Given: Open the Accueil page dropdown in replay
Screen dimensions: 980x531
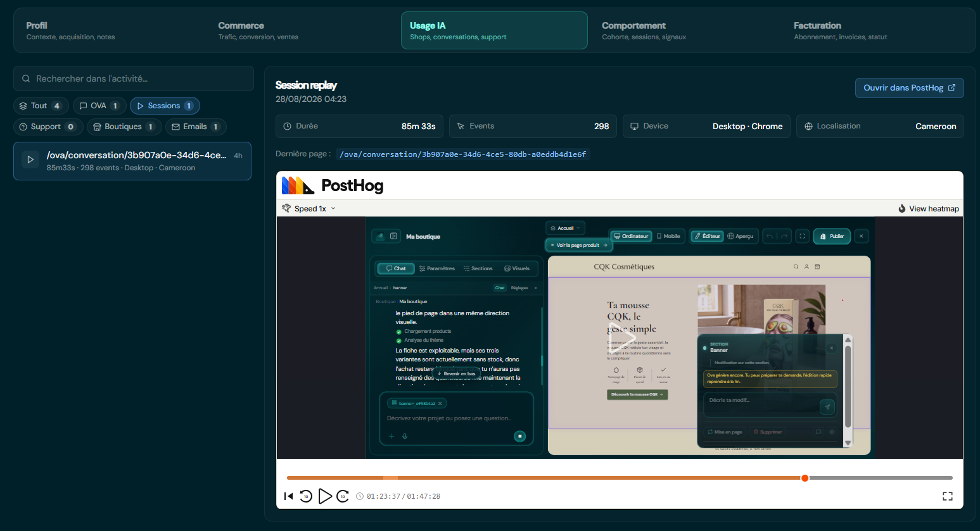Looking at the screenshot, I should click(x=565, y=228).
